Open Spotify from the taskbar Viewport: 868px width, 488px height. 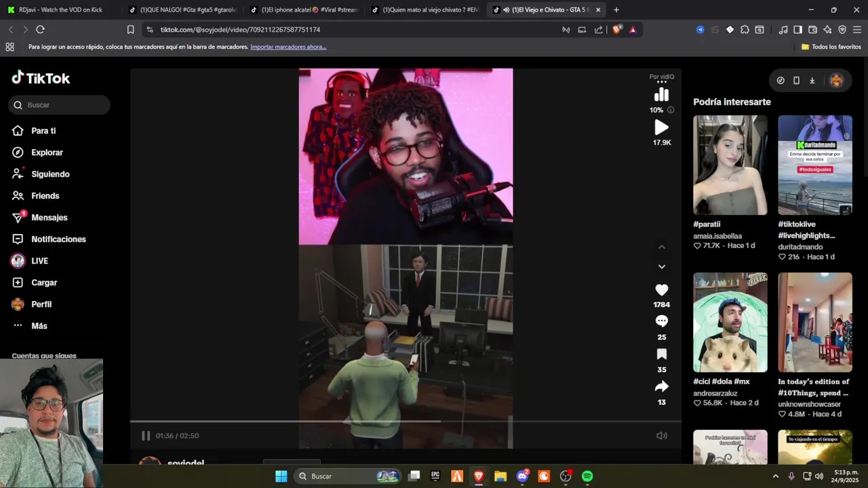pos(587,476)
